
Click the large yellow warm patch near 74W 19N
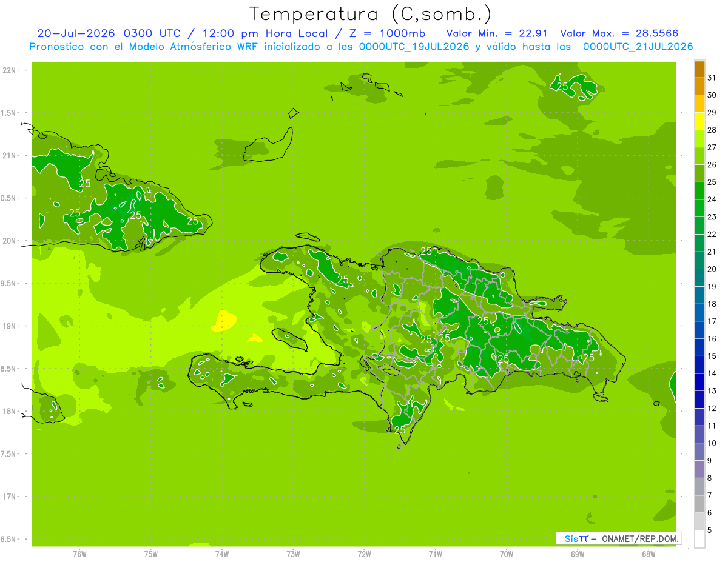(223, 320)
